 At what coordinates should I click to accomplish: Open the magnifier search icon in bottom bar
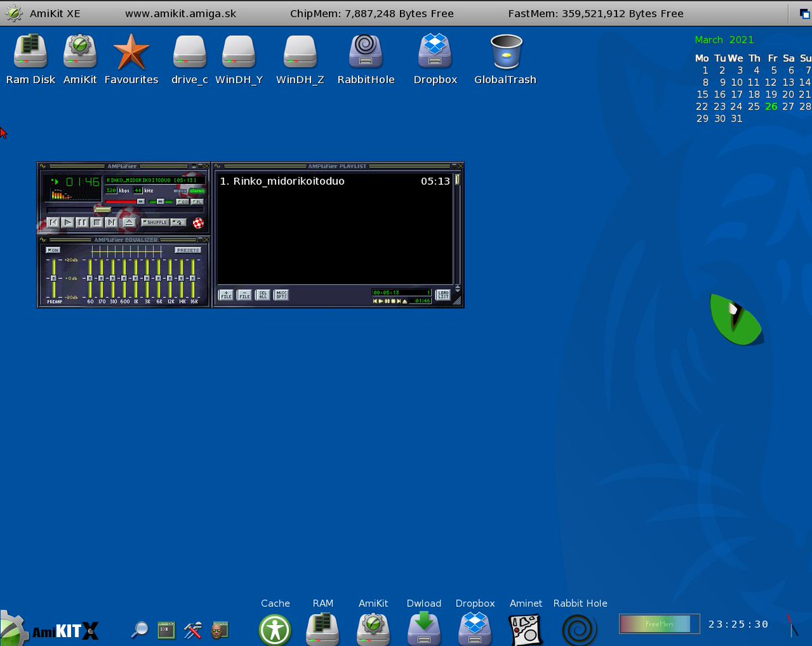pyautogui.click(x=139, y=630)
